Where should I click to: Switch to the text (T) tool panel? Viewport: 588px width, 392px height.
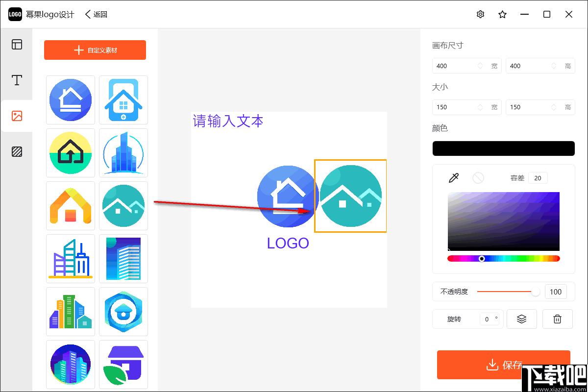pyautogui.click(x=17, y=80)
